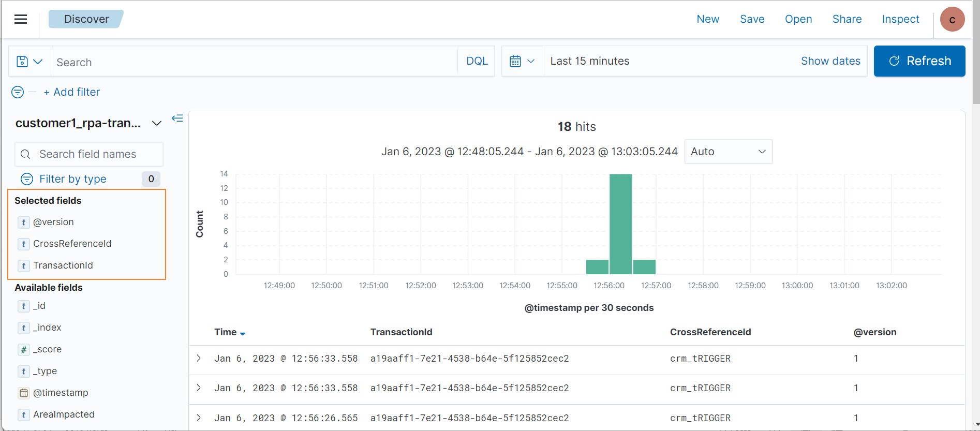Click the filter options circle icon
Screen dimensions: 980x431
point(18,92)
